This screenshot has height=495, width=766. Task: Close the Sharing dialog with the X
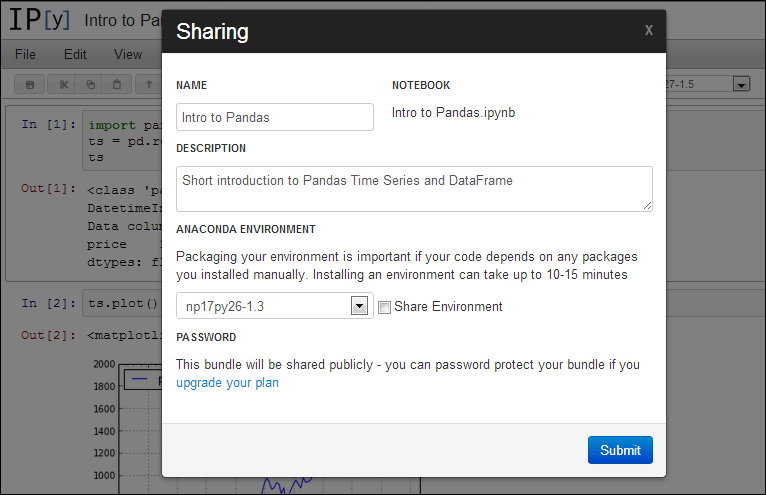pyautogui.click(x=648, y=30)
